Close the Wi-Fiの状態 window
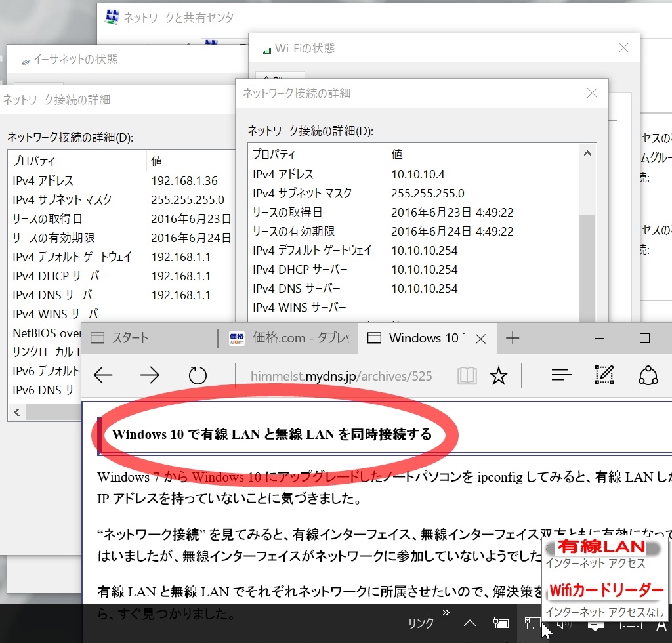 pyautogui.click(x=623, y=47)
